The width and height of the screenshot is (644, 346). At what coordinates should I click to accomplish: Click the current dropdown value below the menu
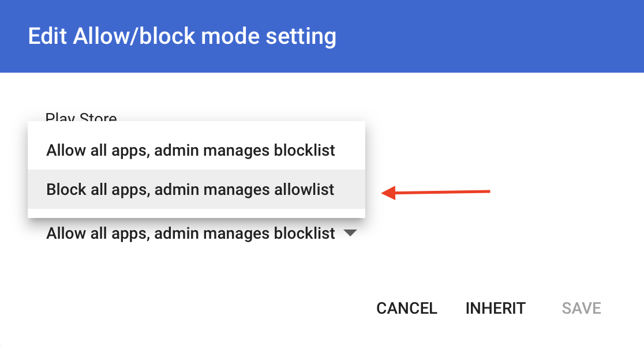(x=190, y=234)
